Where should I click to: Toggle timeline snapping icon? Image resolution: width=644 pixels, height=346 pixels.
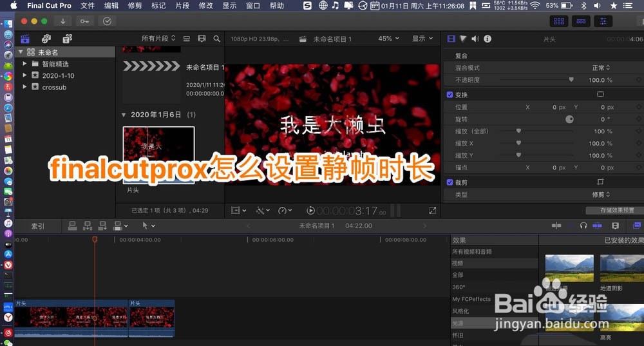tap(597, 226)
